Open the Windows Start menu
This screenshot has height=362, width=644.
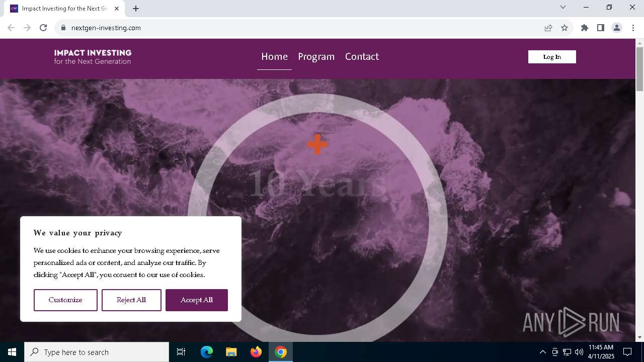12,352
